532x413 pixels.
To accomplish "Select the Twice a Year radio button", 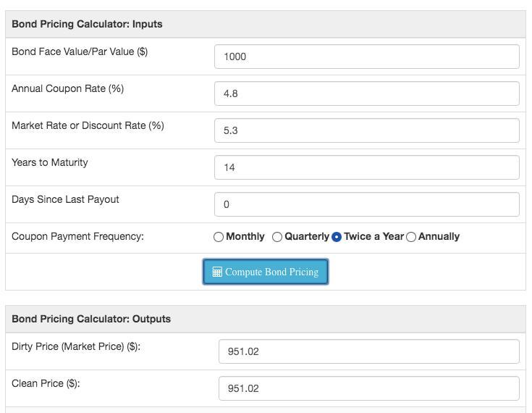I will coord(337,237).
